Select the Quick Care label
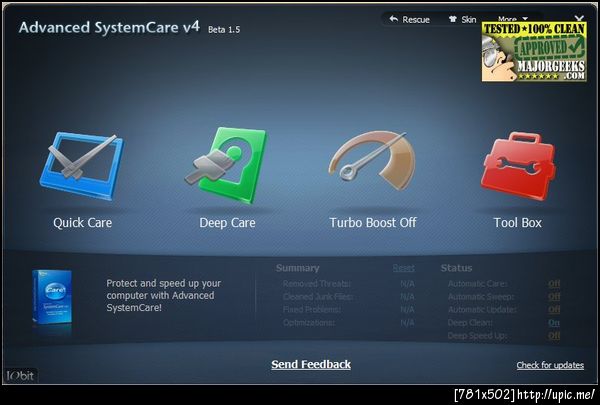Screen dimensions: 600x405 click(83, 223)
